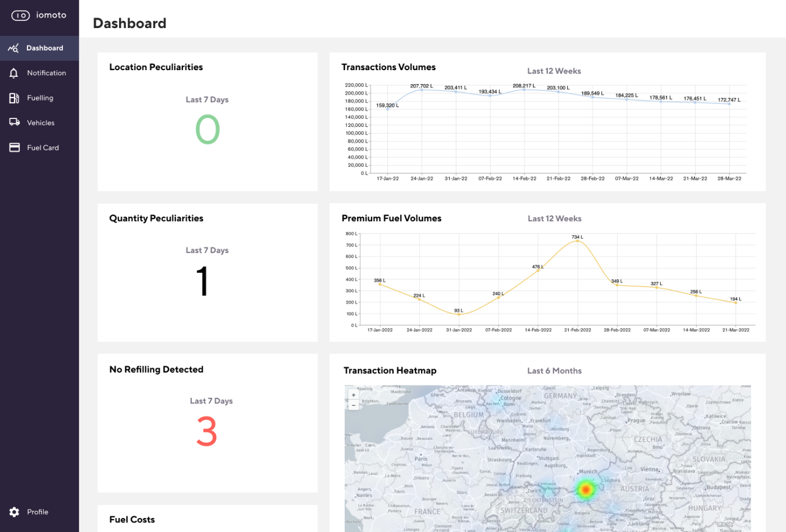
Task: Click the Last 6 Months label
Action: [x=554, y=371]
